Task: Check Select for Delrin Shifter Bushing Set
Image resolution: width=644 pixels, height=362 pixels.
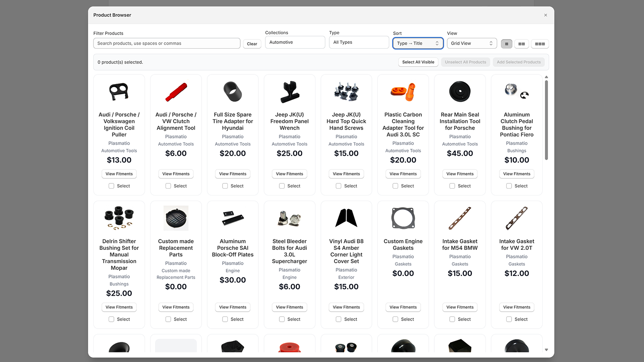Action: pyautogui.click(x=111, y=319)
